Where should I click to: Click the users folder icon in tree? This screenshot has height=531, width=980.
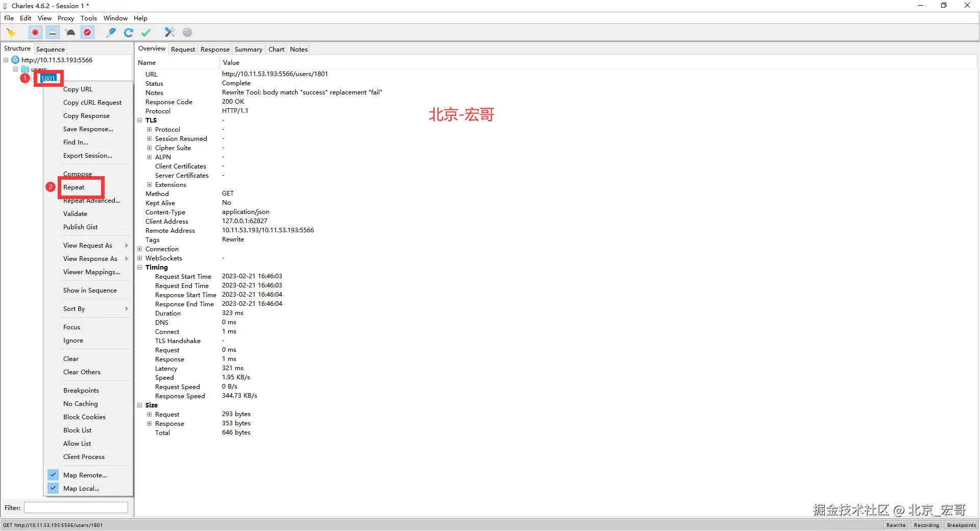25,69
